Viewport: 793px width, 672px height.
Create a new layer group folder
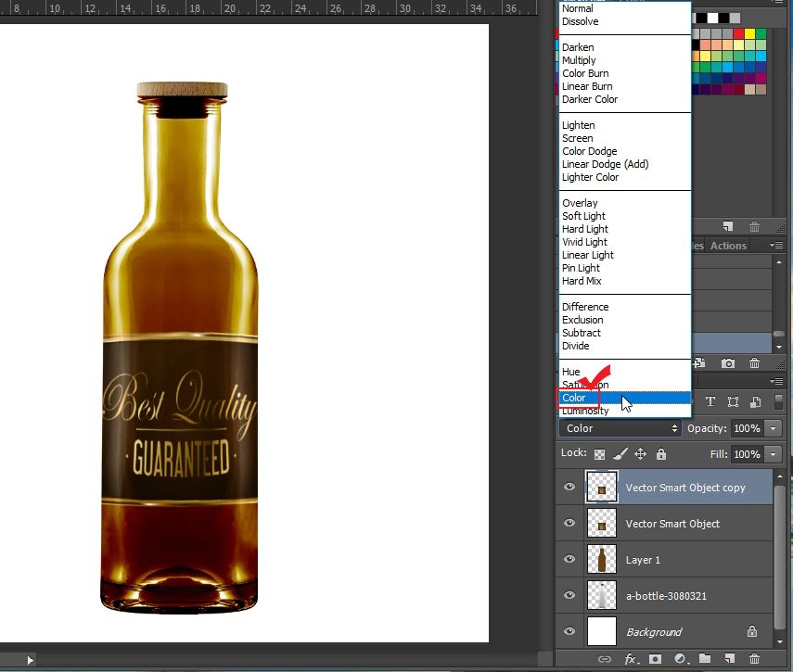point(705,658)
